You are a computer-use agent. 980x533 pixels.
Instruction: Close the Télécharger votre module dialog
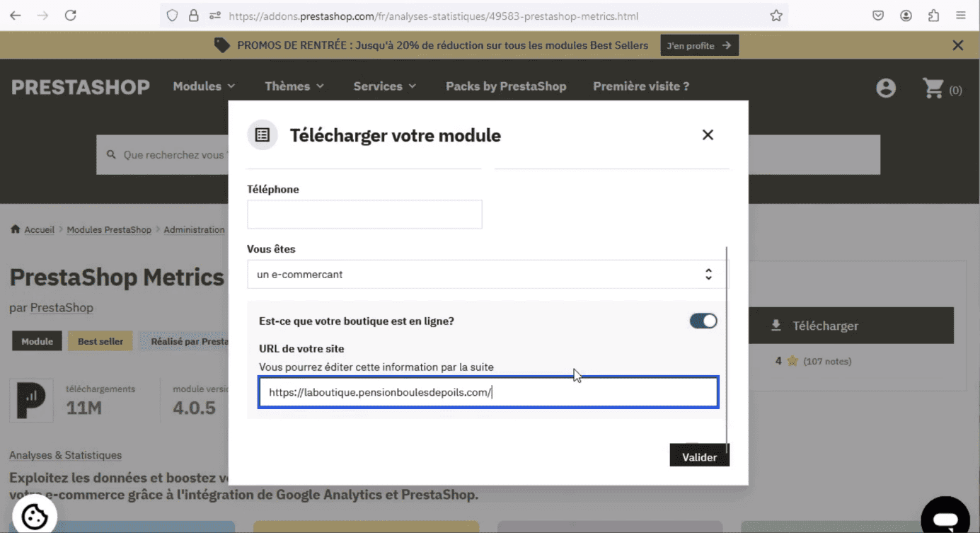click(708, 134)
